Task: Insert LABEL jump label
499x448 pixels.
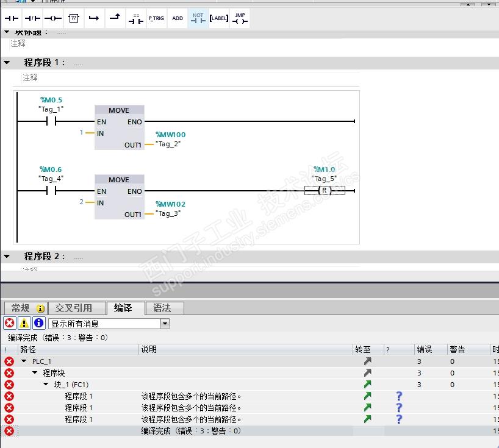Action: (219, 18)
